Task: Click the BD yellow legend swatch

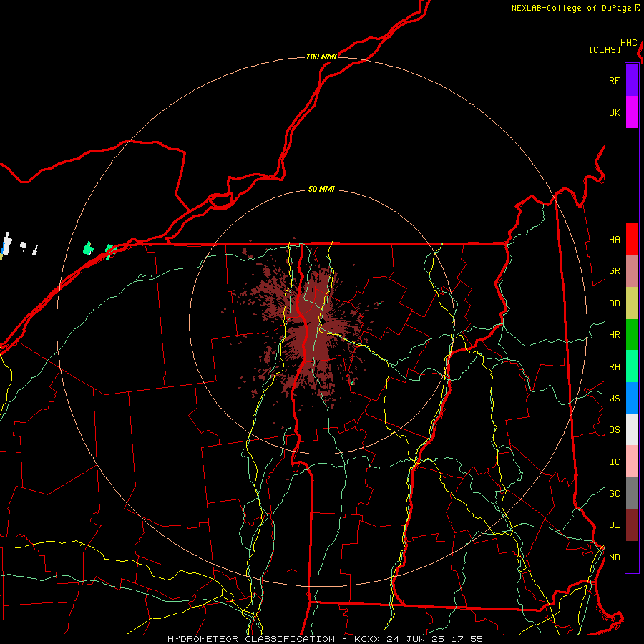Action: [x=632, y=303]
